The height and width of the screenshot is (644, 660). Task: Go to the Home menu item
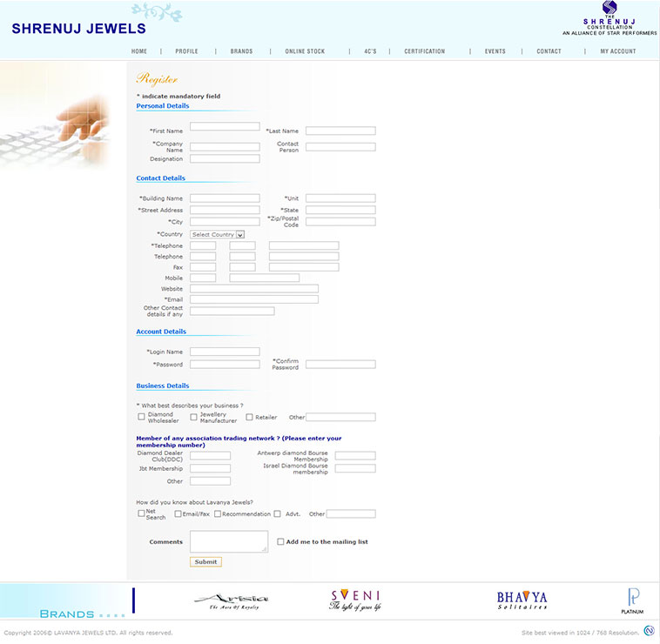[139, 51]
